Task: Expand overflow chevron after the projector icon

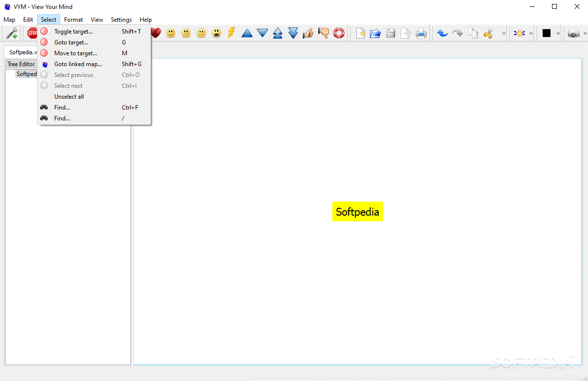Action: (x=585, y=34)
